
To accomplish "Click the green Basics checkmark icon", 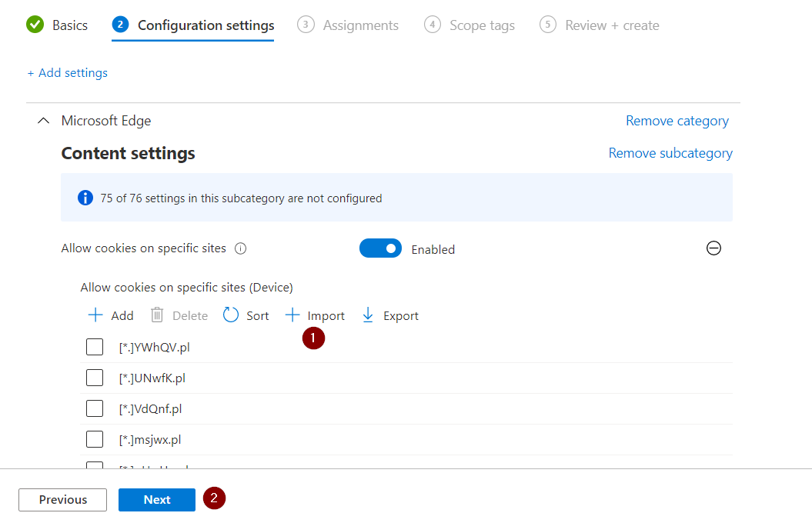I will tap(35, 25).
